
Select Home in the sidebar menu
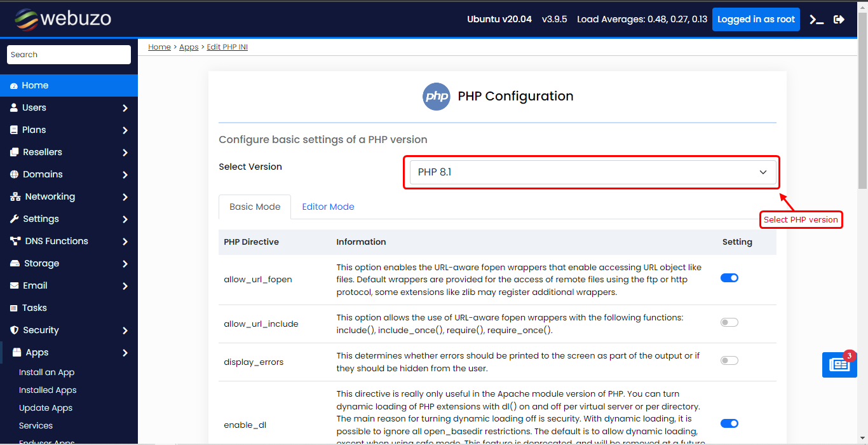click(x=35, y=86)
